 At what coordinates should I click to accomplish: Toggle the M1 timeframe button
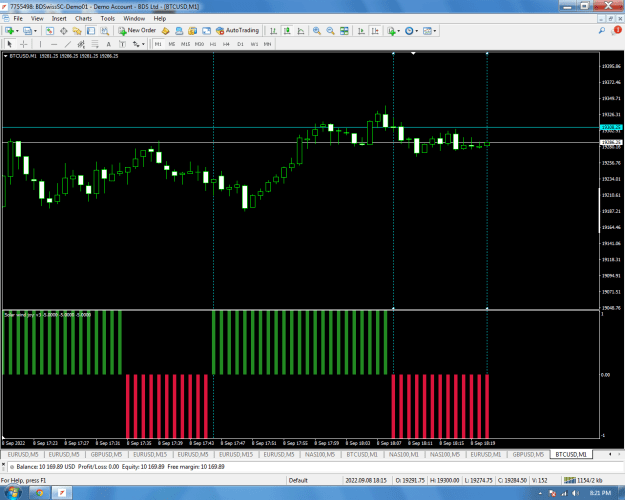pos(158,44)
